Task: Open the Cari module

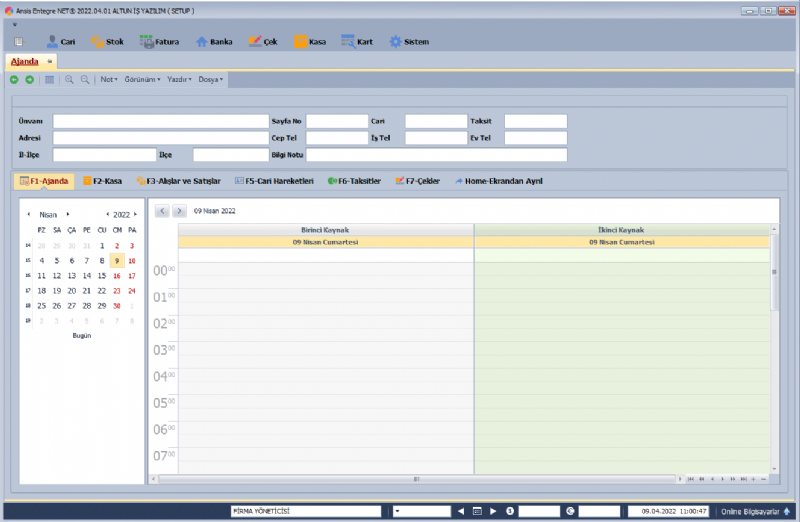Action: click(x=61, y=42)
